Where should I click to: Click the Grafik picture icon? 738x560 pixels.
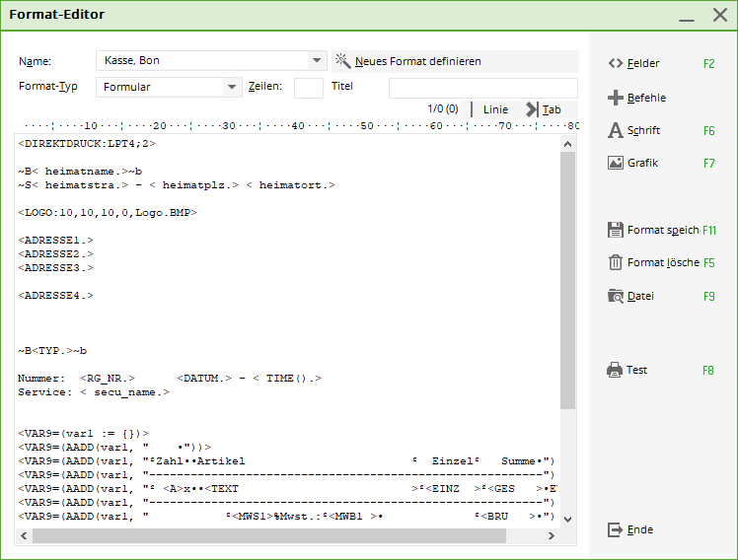pyautogui.click(x=616, y=163)
